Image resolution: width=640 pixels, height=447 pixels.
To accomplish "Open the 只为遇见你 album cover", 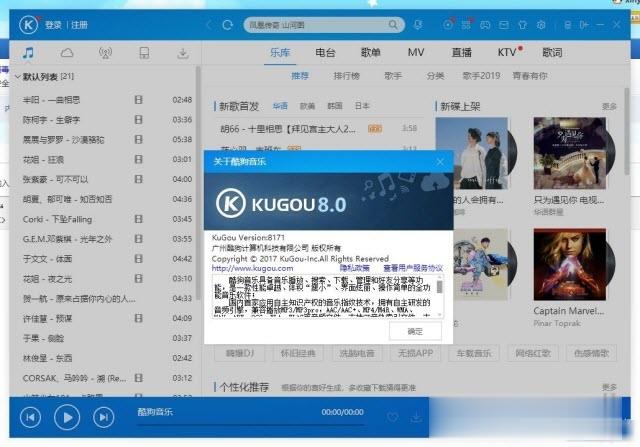I will tap(570, 153).
